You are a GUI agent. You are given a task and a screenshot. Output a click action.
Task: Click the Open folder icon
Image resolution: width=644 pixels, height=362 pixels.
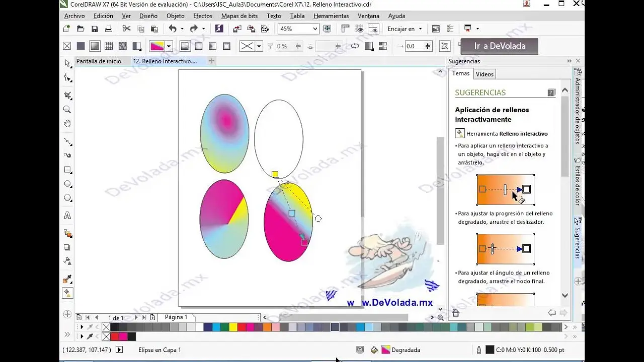coord(80,29)
